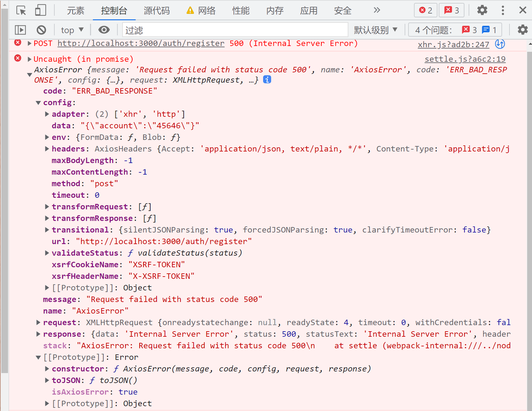532x411 pixels.
Task: Expand the request XMLHttpRequest object
Action: [38, 323]
